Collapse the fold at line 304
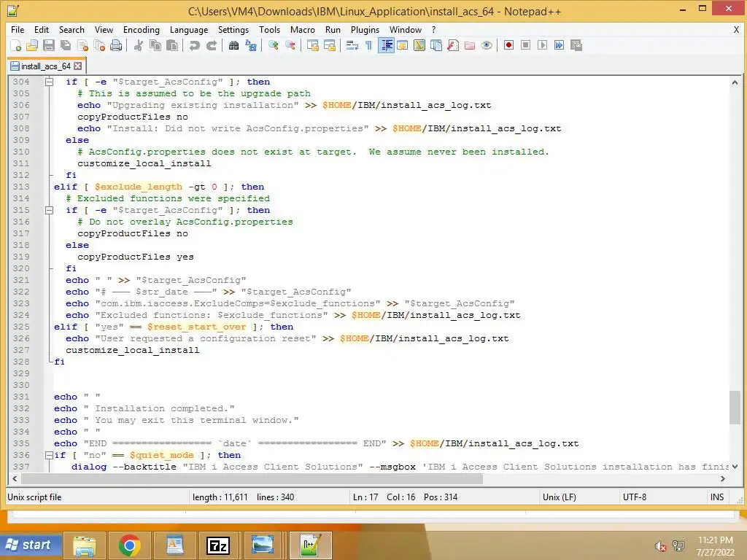Screen dimensions: 747x560 (49, 82)
